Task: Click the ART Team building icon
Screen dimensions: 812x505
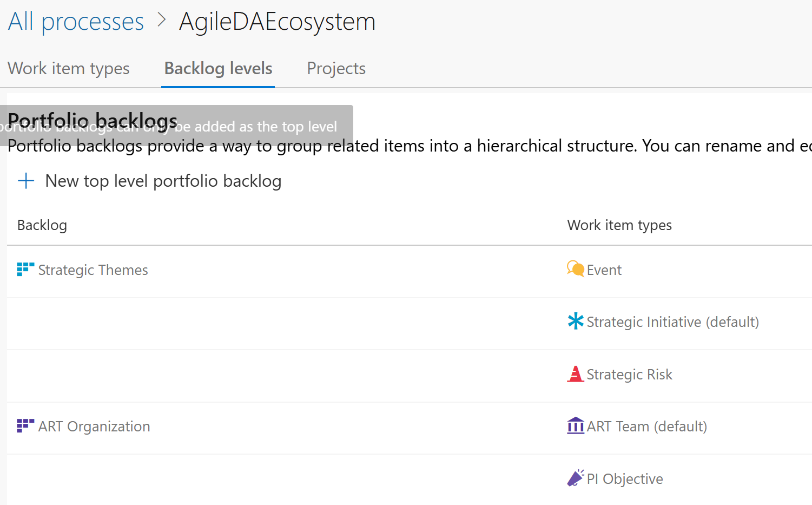Action: (576, 425)
